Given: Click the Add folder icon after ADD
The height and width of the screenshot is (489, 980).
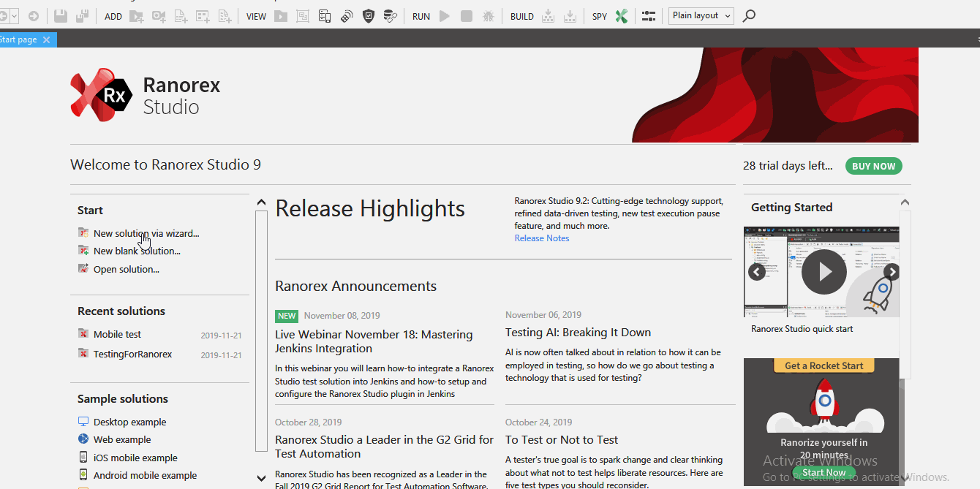Looking at the screenshot, I should (x=136, y=16).
